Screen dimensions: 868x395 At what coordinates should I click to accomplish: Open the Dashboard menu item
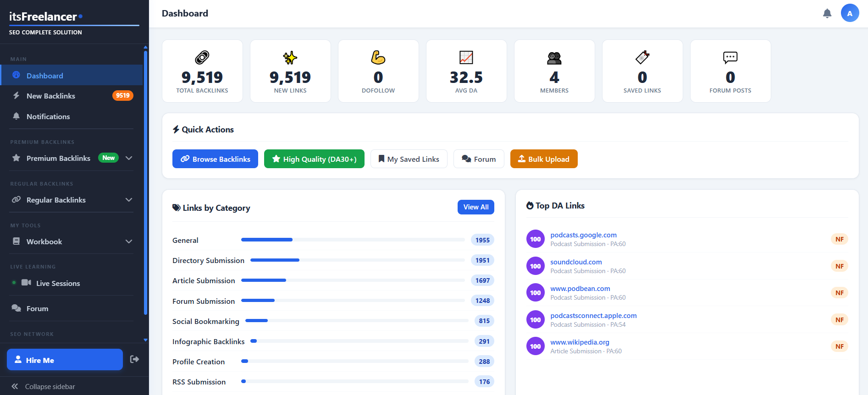(72, 75)
